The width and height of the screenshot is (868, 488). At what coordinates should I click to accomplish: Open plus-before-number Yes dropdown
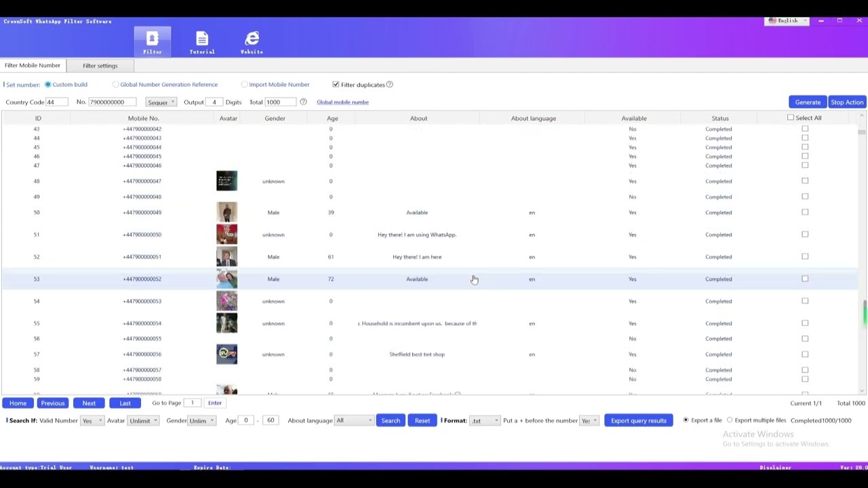[589, 421]
